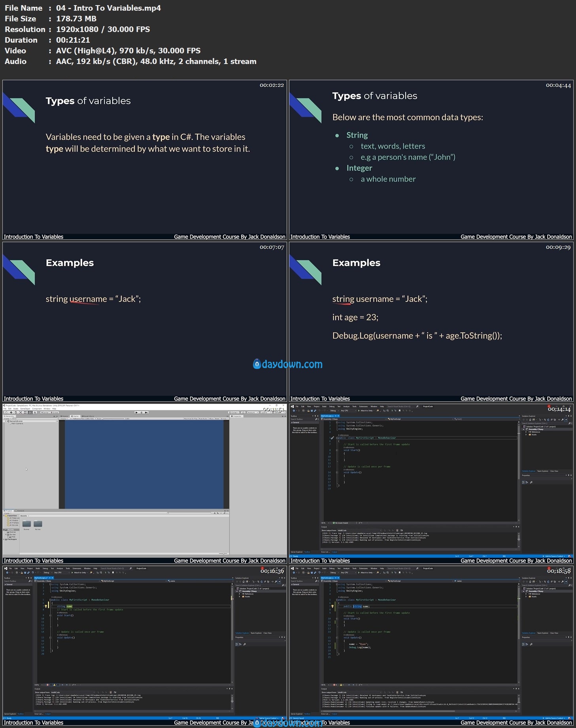Expand Packages in Unity Project panel
The image size is (576, 728).
click(4, 539)
